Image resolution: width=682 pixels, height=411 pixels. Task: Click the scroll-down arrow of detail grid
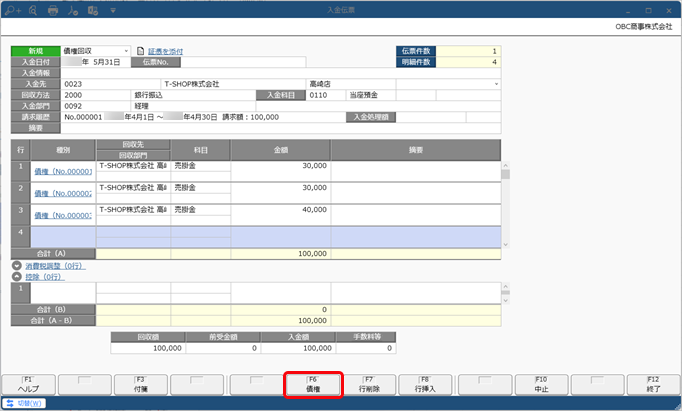point(505,245)
